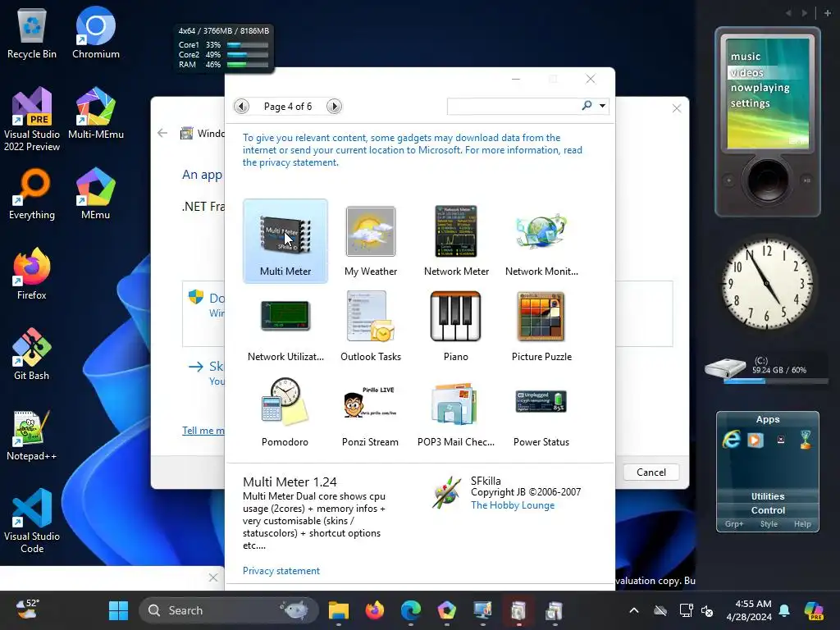This screenshot has width=840, height=630.
Task: Select nowplaying in the Zune gadget
Action: [x=760, y=87]
